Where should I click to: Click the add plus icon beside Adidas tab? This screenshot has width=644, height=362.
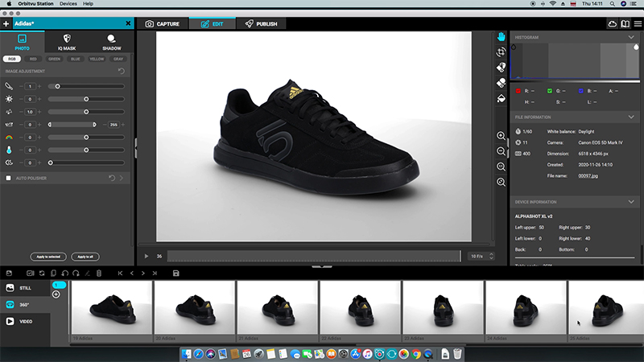pyautogui.click(x=6, y=24)
